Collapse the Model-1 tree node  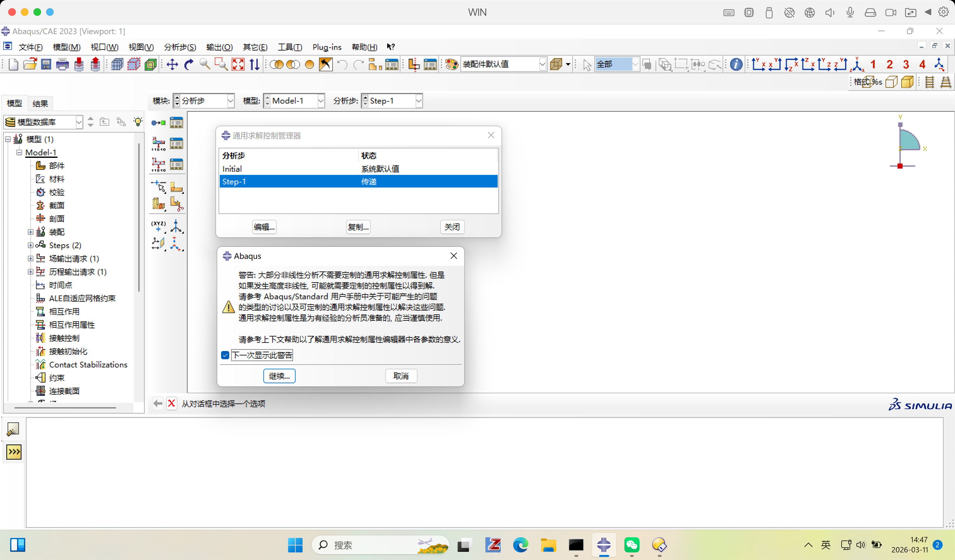click(19, 152)
